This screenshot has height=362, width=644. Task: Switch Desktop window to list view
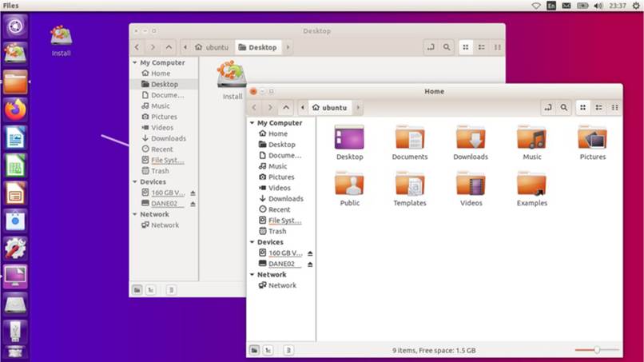pos(481,47)
